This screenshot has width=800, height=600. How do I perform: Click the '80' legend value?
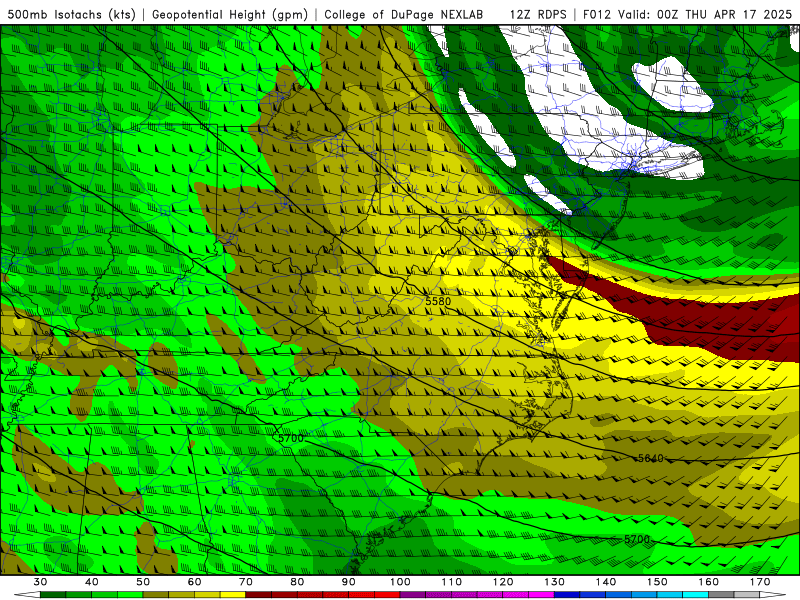coord(297,582)
